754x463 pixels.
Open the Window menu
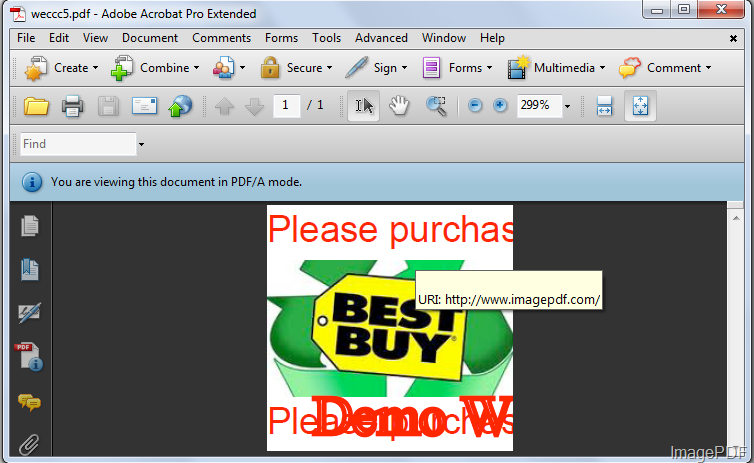(x=443, y=38)
